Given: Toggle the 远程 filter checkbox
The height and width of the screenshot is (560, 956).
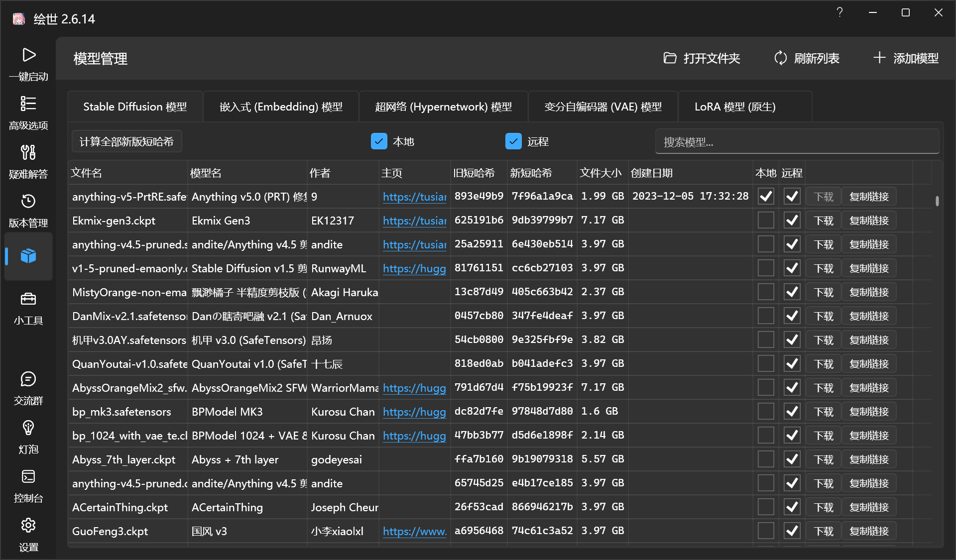Looking at the screenshot, I should (x=513, y=141).
